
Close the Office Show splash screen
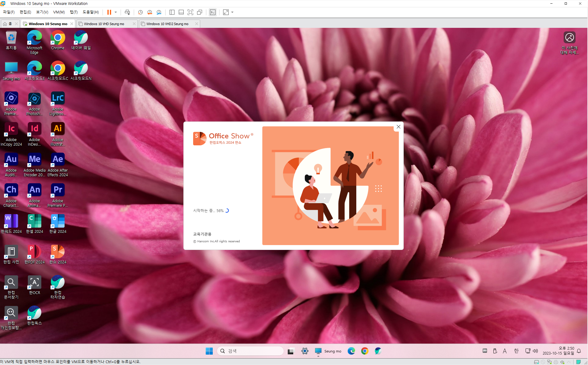coord(398,127)
